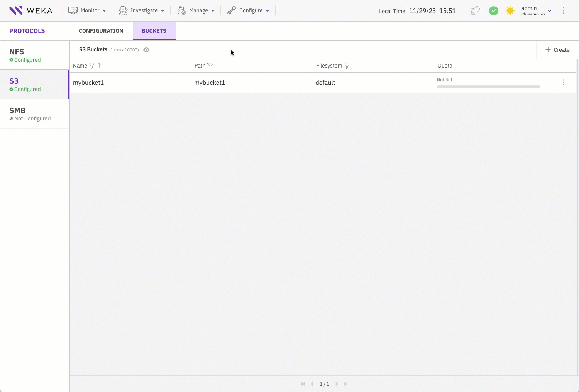The image size is (579, 392).
Task: Toggle the S3 Buckets eye visibility icon
Action: pyautogui.click(x=146, y=50)
